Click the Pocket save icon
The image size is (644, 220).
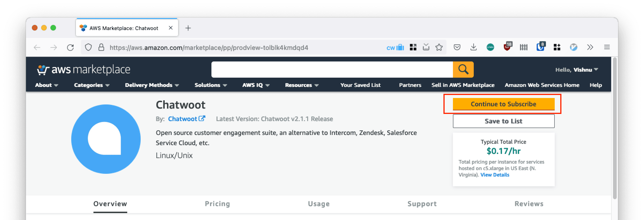click(457, 47)
